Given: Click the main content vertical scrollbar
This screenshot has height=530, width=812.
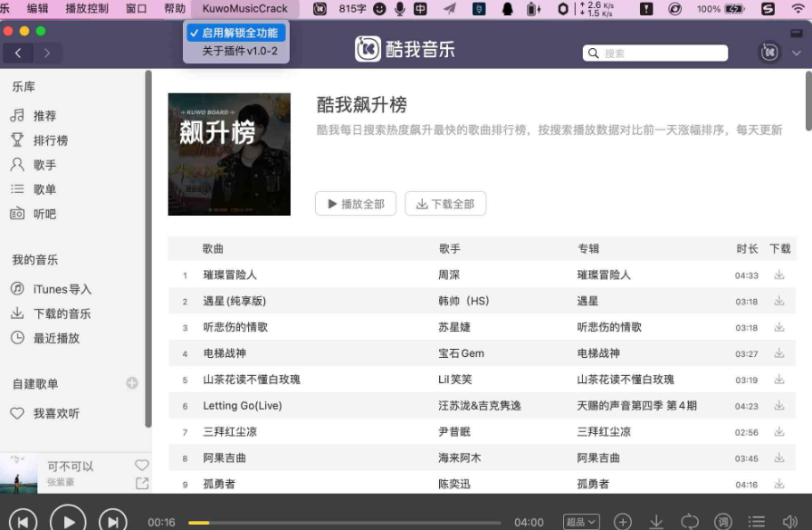Looking at the screenshot, I should click(808, 101).
